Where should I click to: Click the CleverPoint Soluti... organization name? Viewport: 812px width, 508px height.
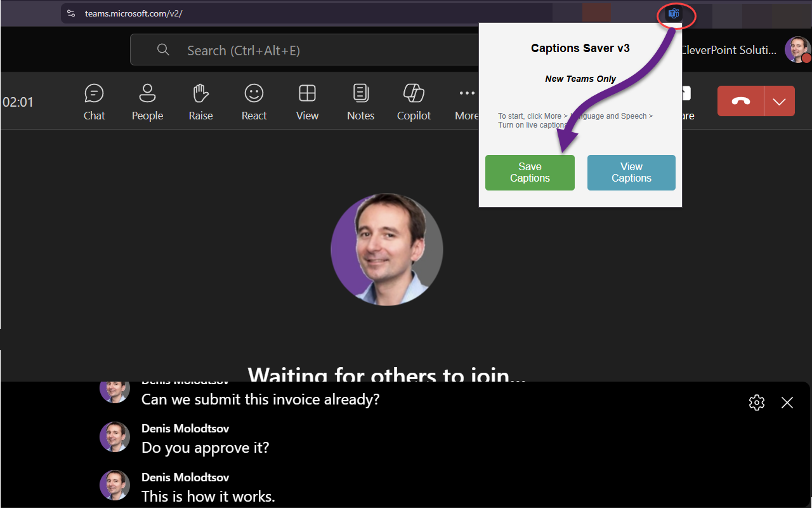(728, 50)
